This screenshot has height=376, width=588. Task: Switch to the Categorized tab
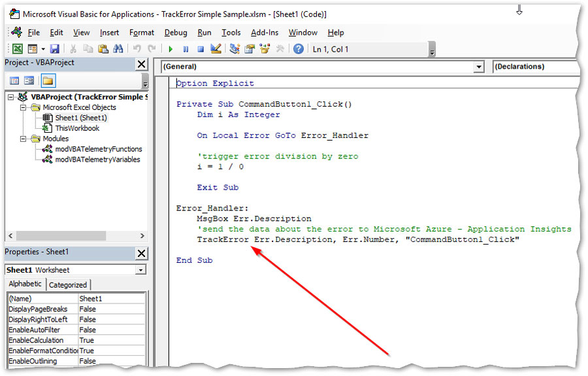(68, 285)
